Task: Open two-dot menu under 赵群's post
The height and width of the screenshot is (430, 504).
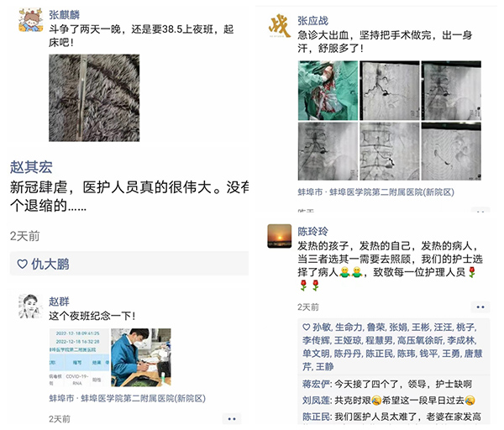Action: (x=232, y=419)
